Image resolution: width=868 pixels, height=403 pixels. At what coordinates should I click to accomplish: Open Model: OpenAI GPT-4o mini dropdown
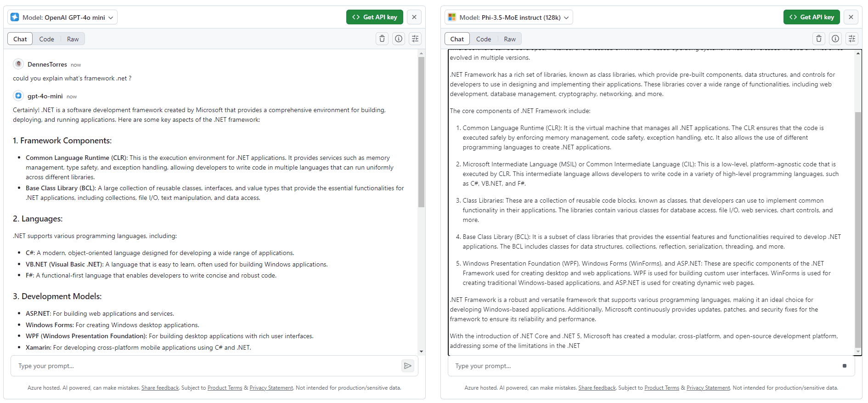(62, 17)
